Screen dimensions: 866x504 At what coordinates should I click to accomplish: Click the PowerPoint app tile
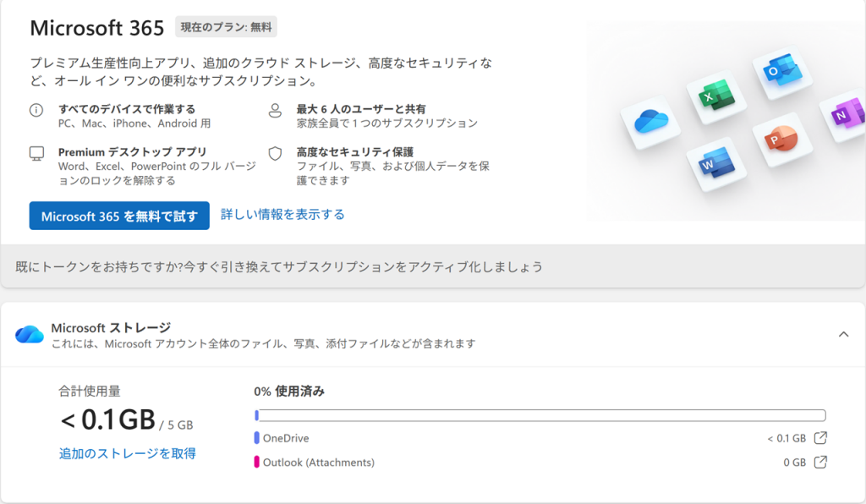[x=781, y=139]
